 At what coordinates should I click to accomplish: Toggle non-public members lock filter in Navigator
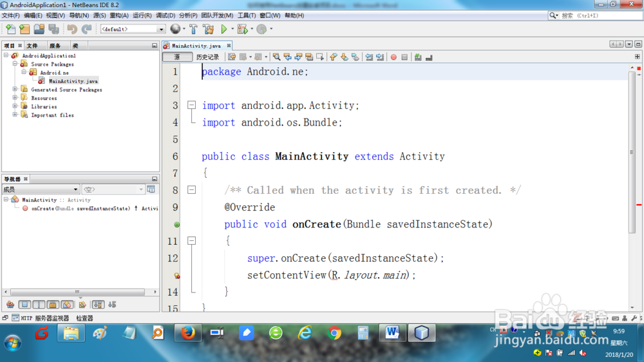point(53,305)
